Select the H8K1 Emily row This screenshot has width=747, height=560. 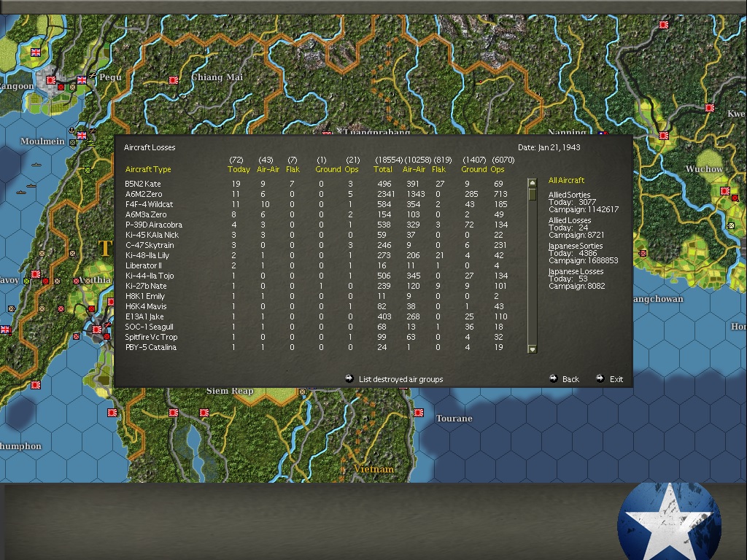(x=317, y=296)
